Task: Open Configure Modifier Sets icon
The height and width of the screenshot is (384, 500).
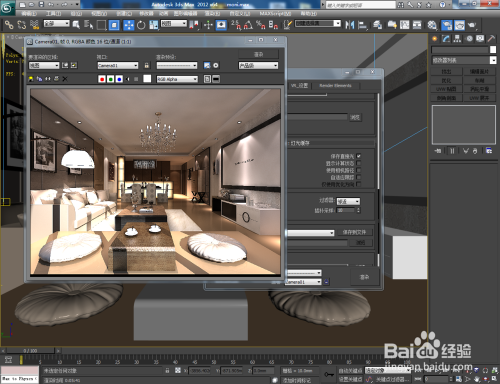Action: coord(489,151)
